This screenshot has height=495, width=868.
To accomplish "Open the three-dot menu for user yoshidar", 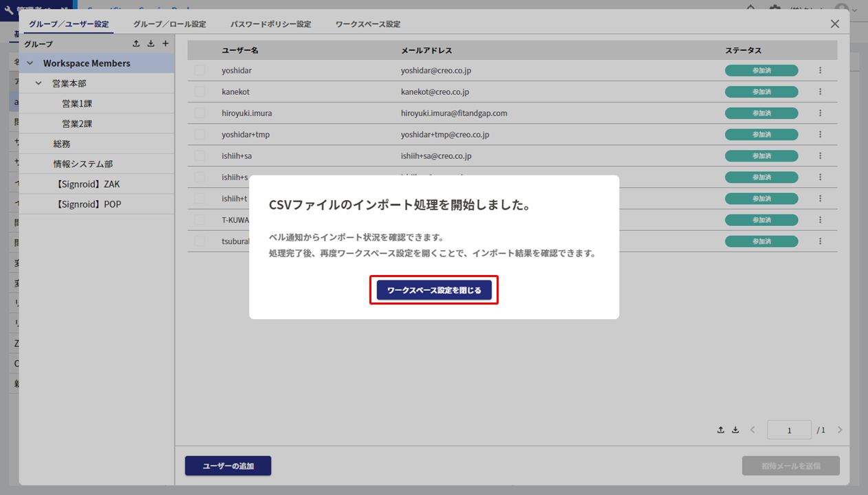I will (x=820, y=70).
